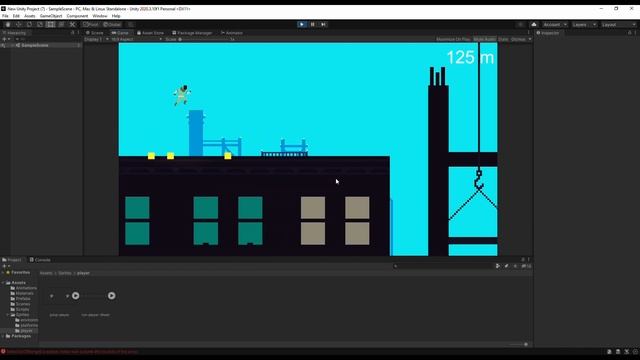
Task: Collapse the Sprites folder arrow
Action: pyautogui.click(x=8, y=315)
